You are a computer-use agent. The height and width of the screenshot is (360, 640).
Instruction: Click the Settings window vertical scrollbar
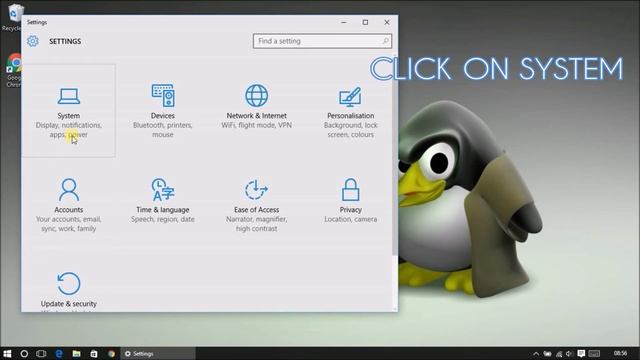coord(395,155)
